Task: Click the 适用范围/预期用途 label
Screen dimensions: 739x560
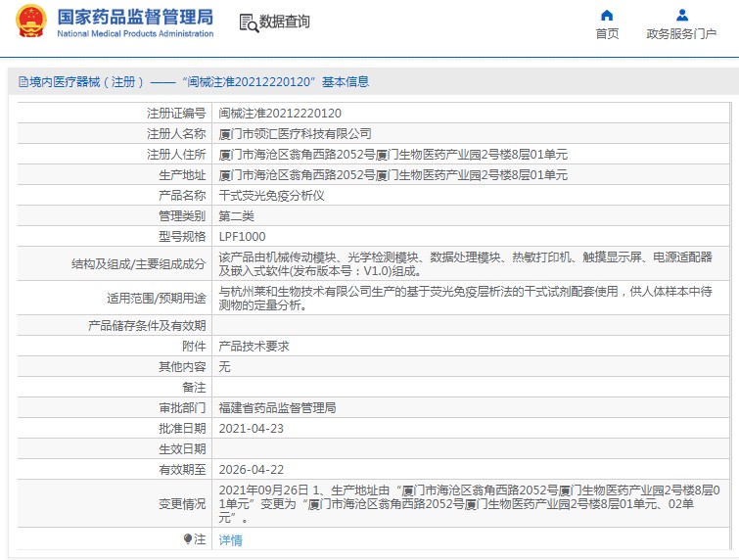Action: pos(157,299)
